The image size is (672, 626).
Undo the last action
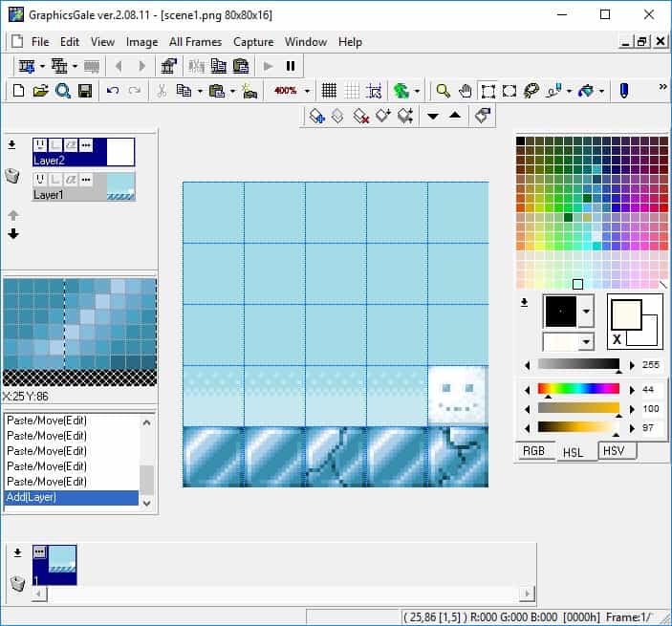point(112,91)
